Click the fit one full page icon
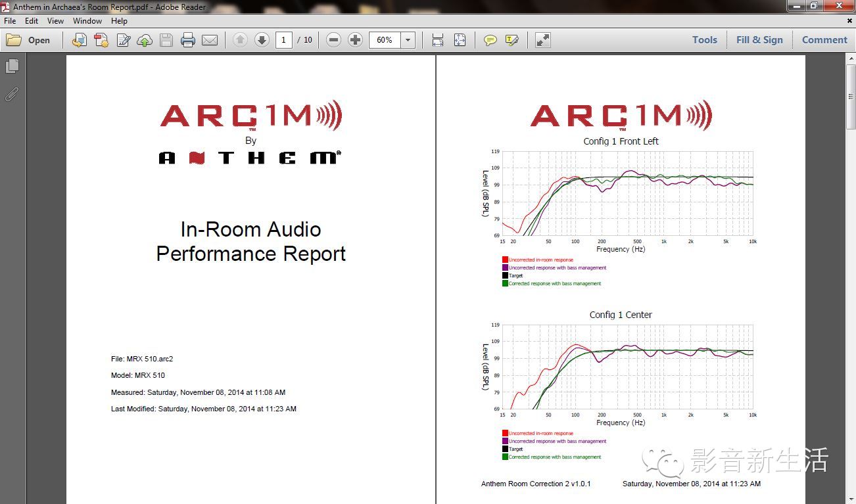 [x=460, y=40]
